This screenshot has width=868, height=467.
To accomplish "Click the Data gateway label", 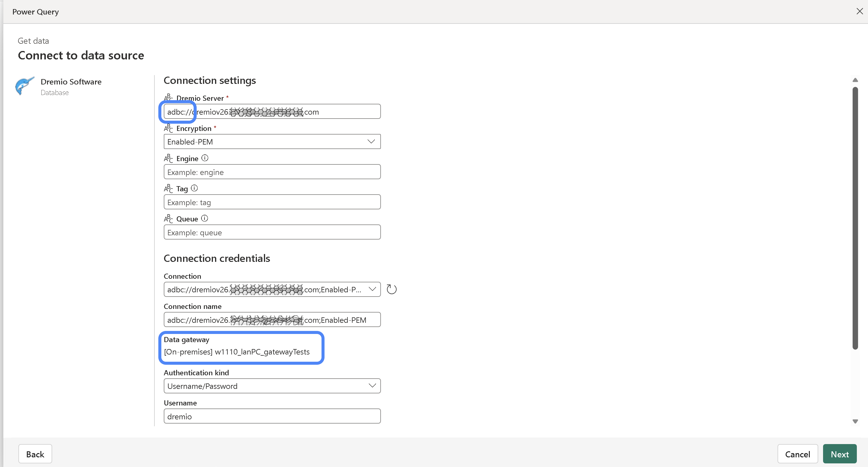I will coord(186,340).
